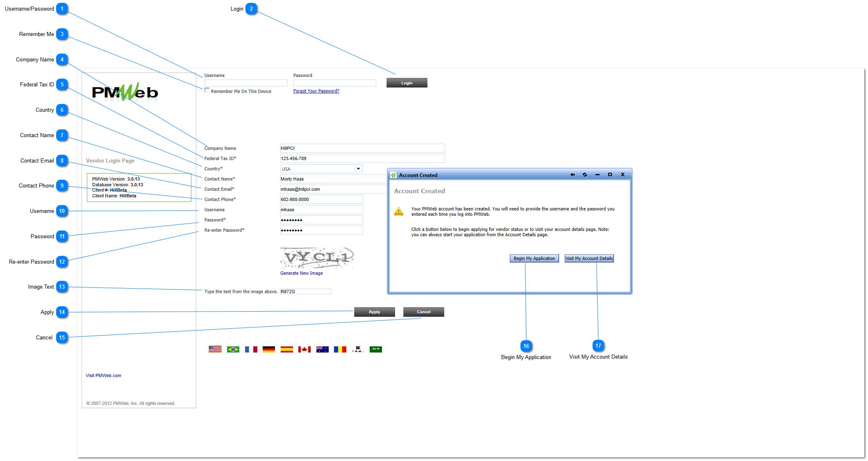868x461 pixels.
Task: Click 'Client Name: HillBeta' text
Action: (114, 196)
